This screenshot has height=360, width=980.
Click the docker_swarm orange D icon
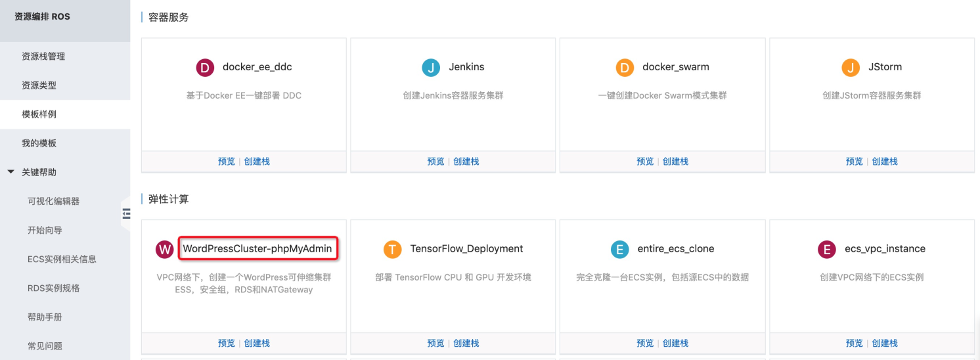point(625,67)
